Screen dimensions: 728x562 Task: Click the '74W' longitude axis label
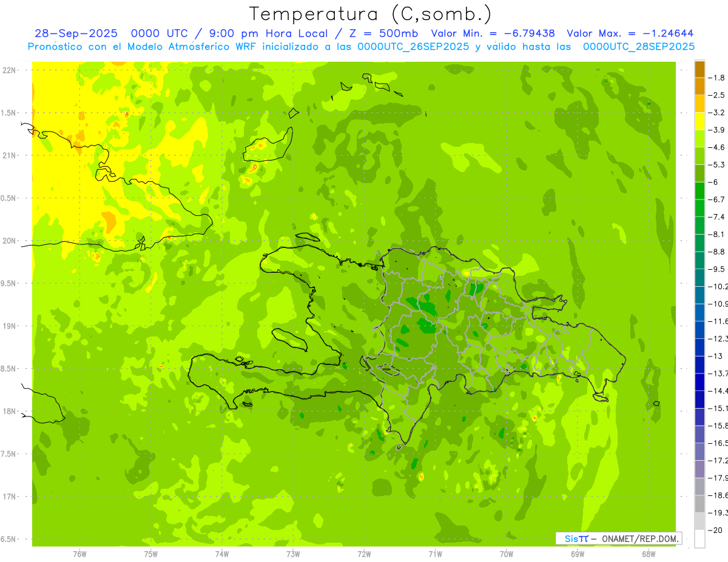(x=222, y=555)
